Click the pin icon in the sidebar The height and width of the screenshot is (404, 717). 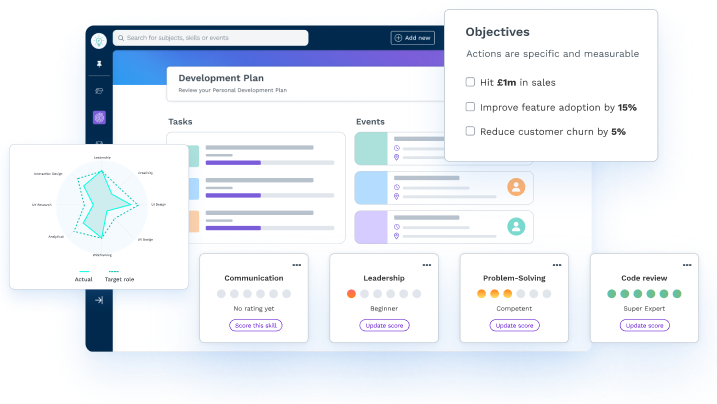coord(99,64)
